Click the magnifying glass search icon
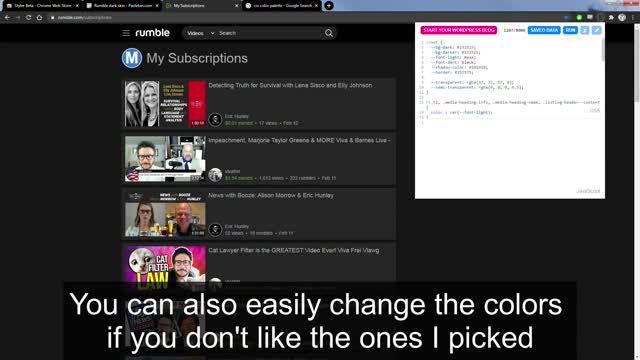Image resolution: width=640 pixels, height=360 pixels. point(329,33)
